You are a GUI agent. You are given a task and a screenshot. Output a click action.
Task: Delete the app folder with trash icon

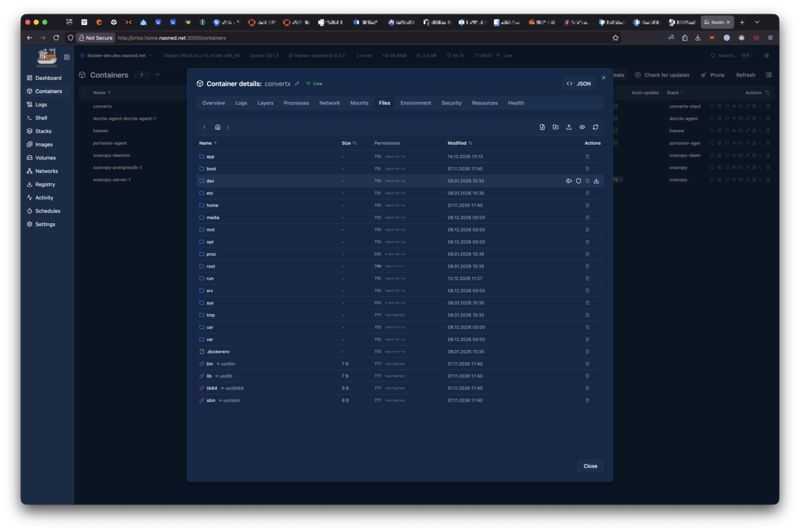pyautogui.click(x=587, y=157)
